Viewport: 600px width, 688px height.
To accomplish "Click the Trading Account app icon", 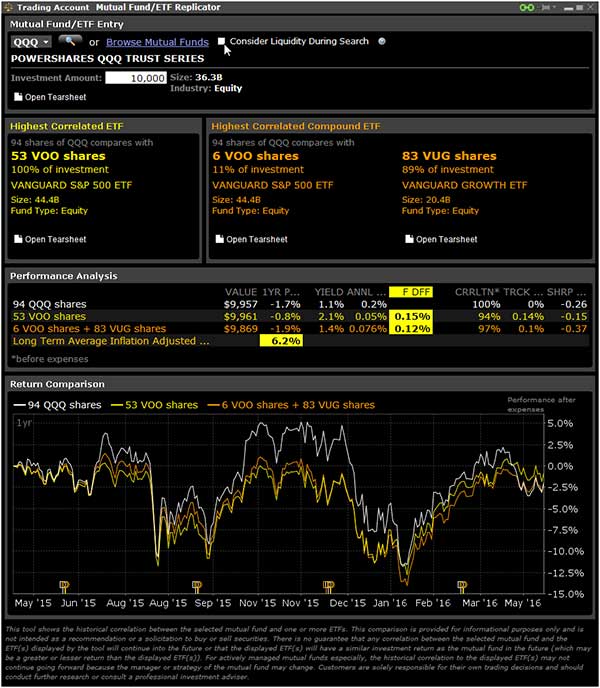I will (x=7, y=7).
